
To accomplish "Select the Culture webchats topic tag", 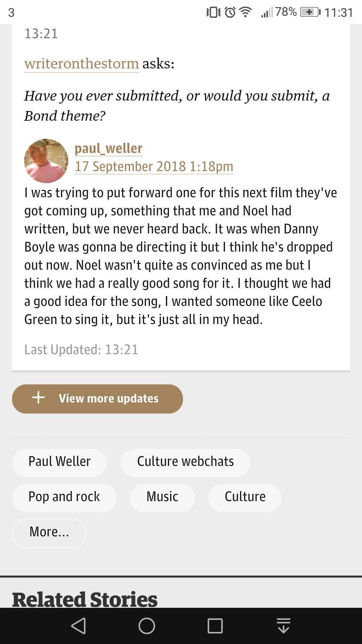I will coord(185,462).
